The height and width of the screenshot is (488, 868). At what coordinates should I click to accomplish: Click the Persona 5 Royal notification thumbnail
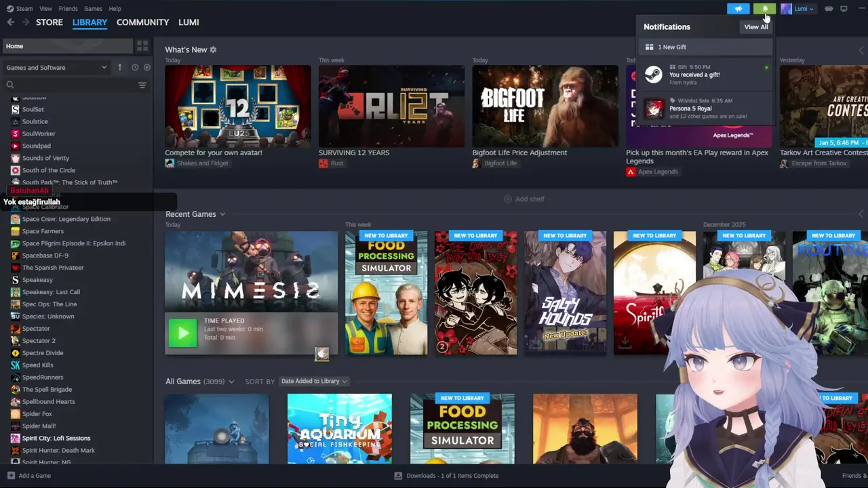point(654,108)
